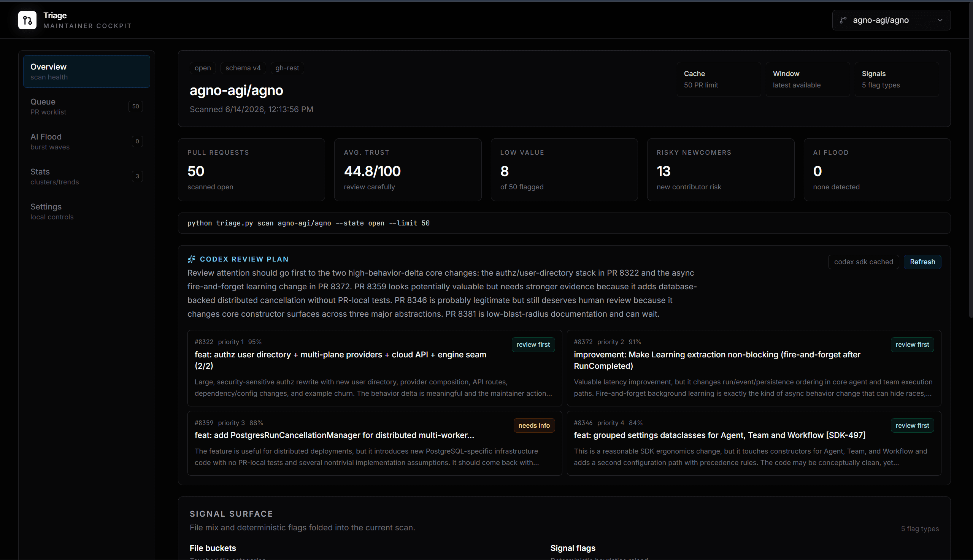The height and width of the screenshot is (560, 973).
Task: Click review first badge on PR #8372
Action: [x=912, y=344]
